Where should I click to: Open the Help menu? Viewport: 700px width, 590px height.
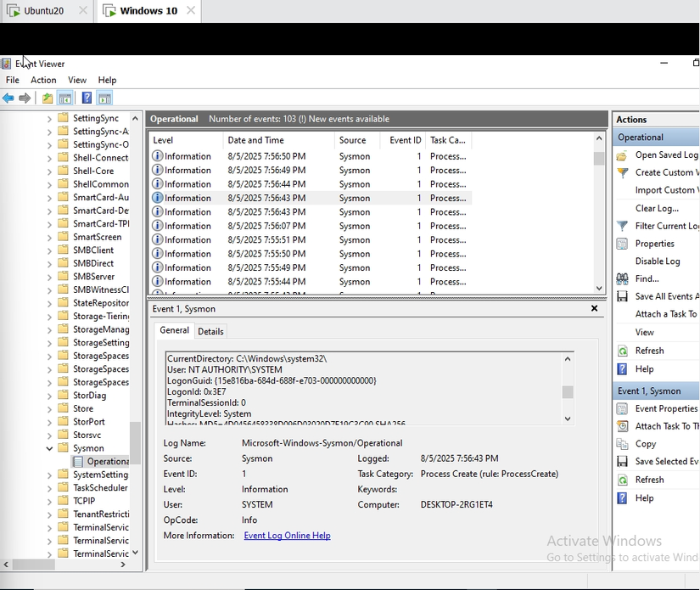pyautogui.click(x=107, y=80)
